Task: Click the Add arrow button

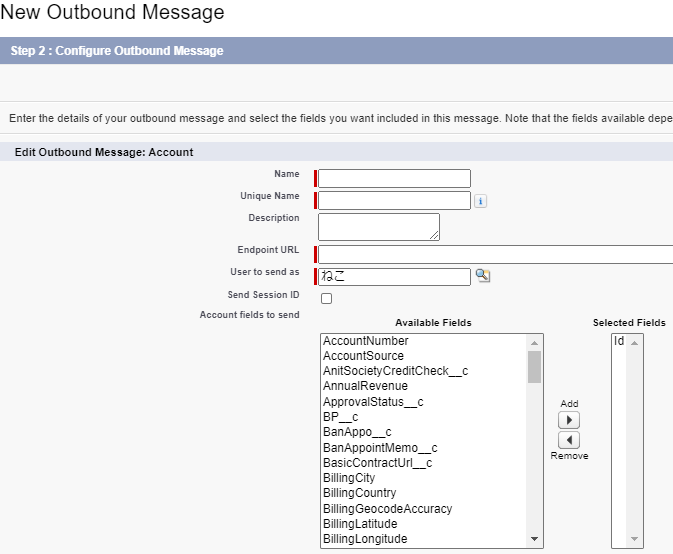Action: [x=568, y=420]
